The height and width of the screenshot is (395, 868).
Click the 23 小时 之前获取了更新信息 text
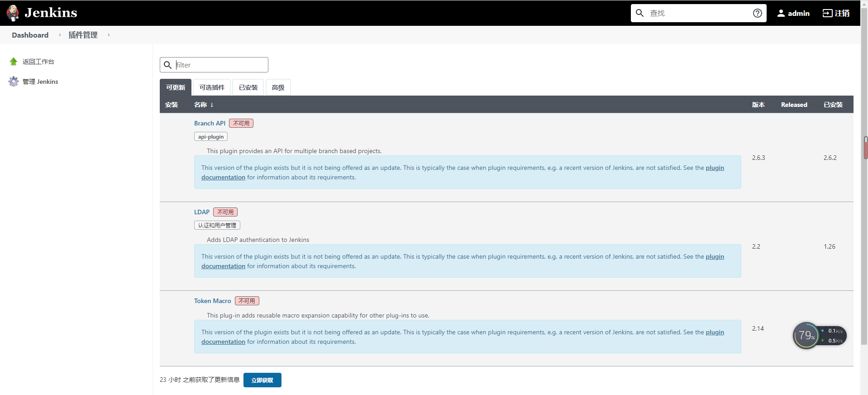point(200,380)
